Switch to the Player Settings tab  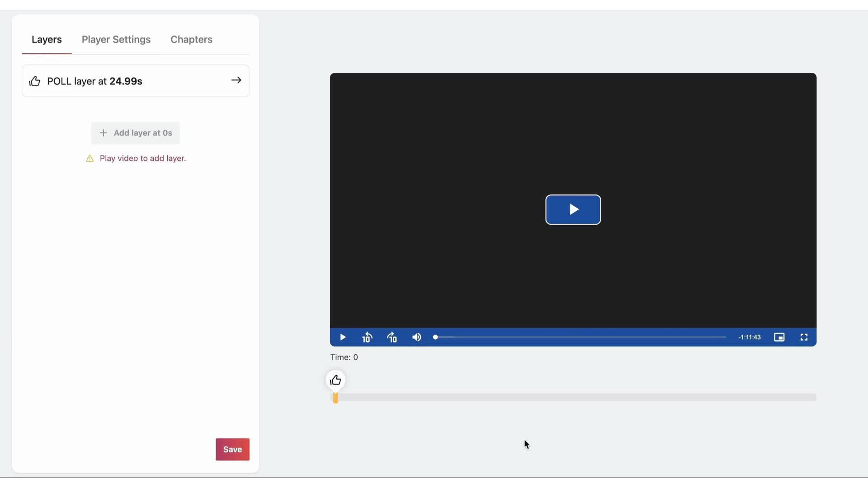coord(116,40)
